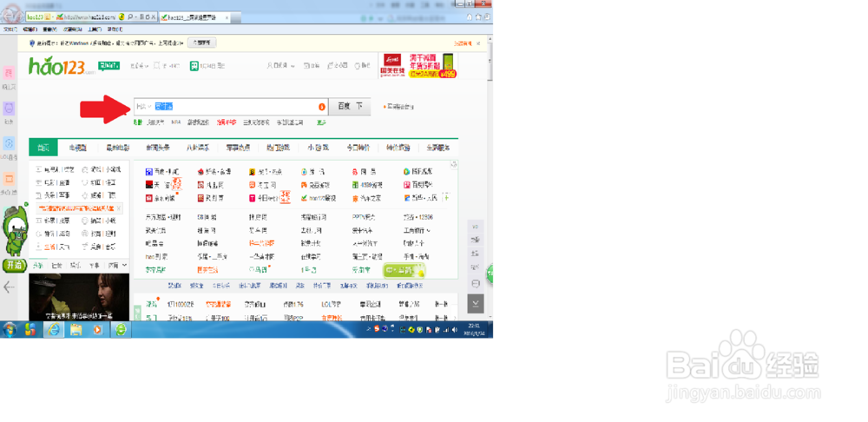
Task: Open the Favorites star icon
Action: (x=477, y=17)
